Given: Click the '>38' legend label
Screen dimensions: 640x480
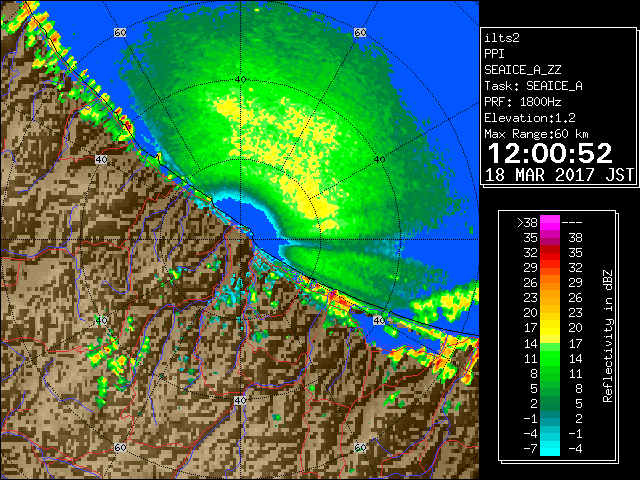Looking at the screenshot, I should point(527,223).
